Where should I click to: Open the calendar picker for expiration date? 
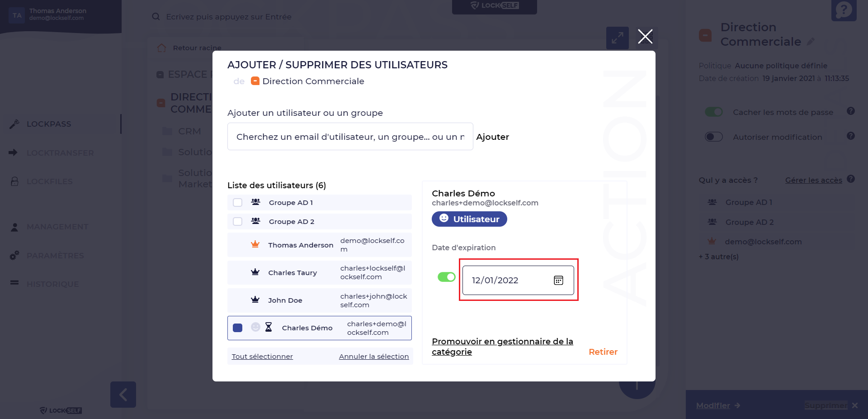[x=558, y=281]
